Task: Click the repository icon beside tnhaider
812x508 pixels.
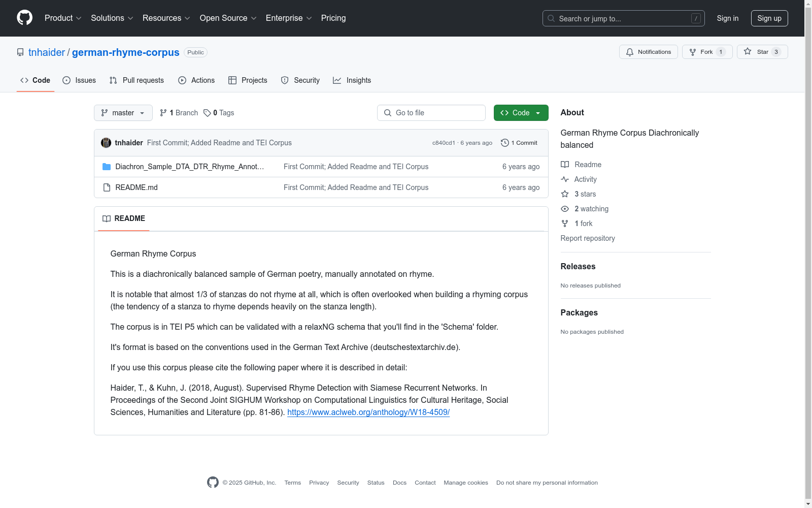Action: pyautogui.click(x=20, y=52)
